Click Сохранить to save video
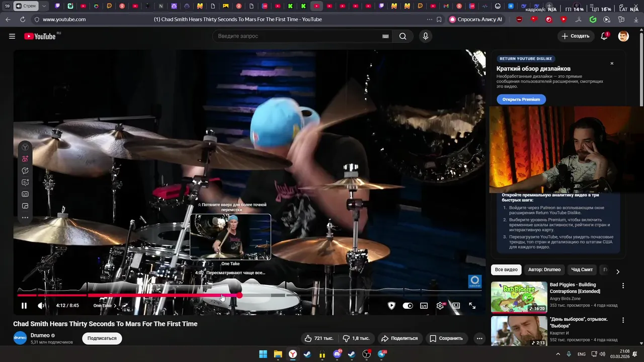 tap(446, 338)
